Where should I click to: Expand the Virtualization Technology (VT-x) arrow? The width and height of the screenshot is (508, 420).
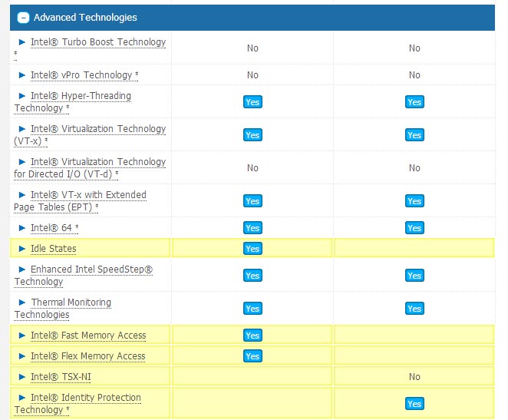click(21, 129)
